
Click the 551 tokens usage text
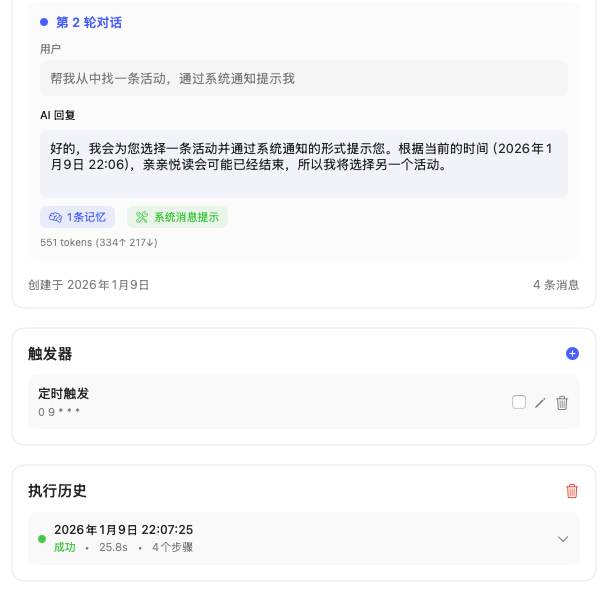(x=98, y=242)
